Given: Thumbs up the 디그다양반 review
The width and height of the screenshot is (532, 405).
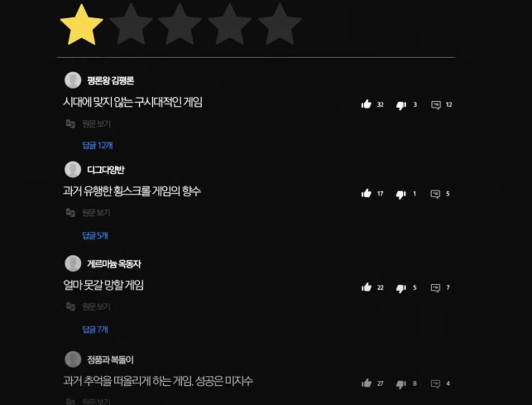Looking at the screenshot, I should (366, 193).
